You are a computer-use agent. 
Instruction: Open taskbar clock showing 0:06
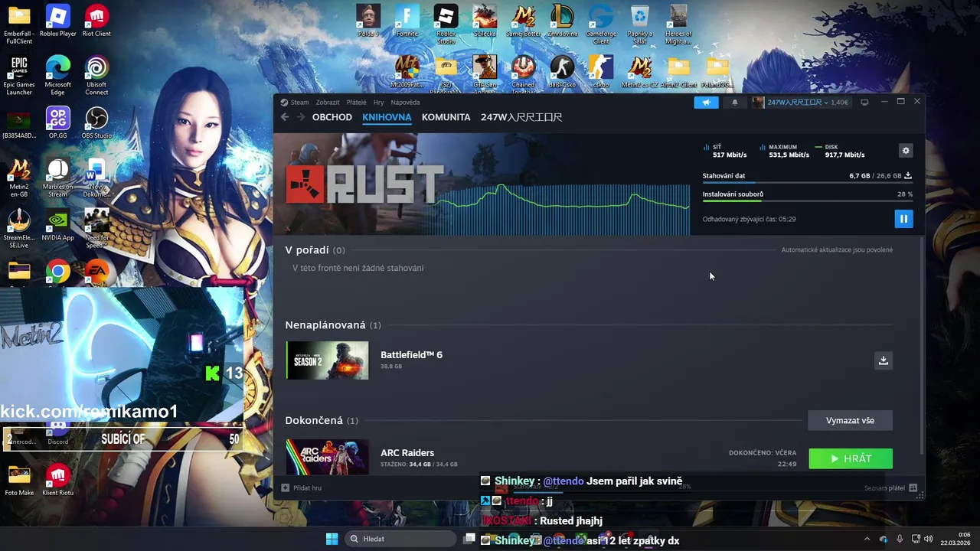coord(954,539)
